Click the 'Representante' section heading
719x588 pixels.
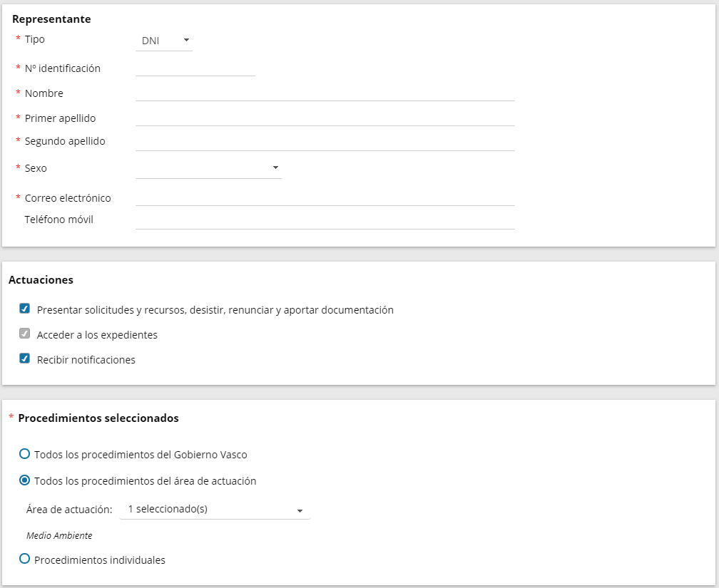coord(51,19)
